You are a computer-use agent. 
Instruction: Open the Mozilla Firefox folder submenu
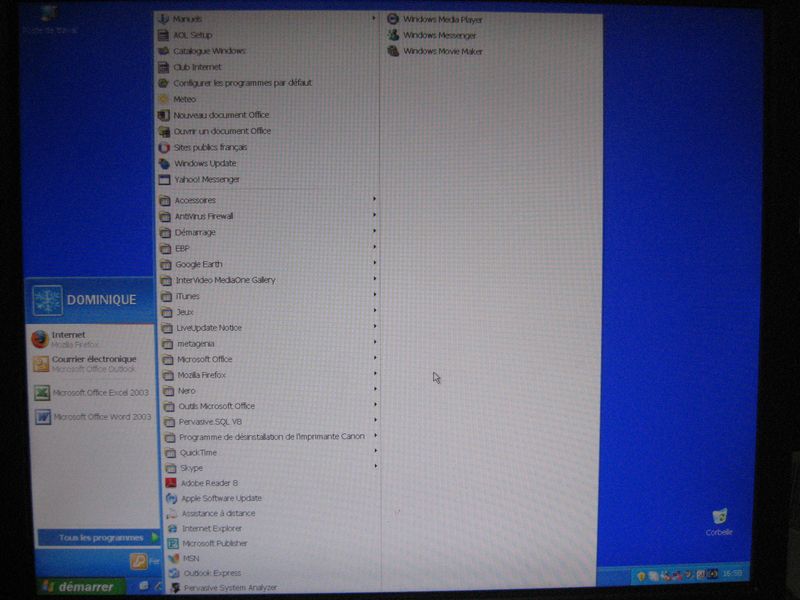[270, 375]
